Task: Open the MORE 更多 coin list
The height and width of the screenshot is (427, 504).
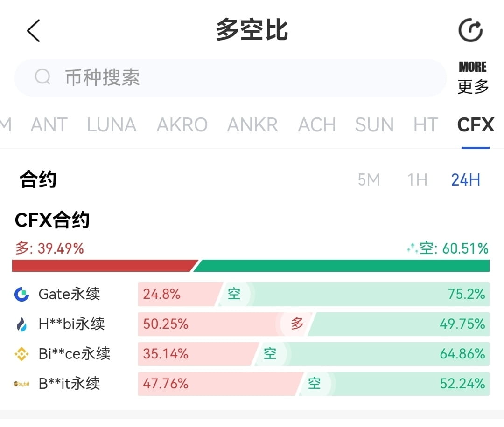Action: click(472, 76)
